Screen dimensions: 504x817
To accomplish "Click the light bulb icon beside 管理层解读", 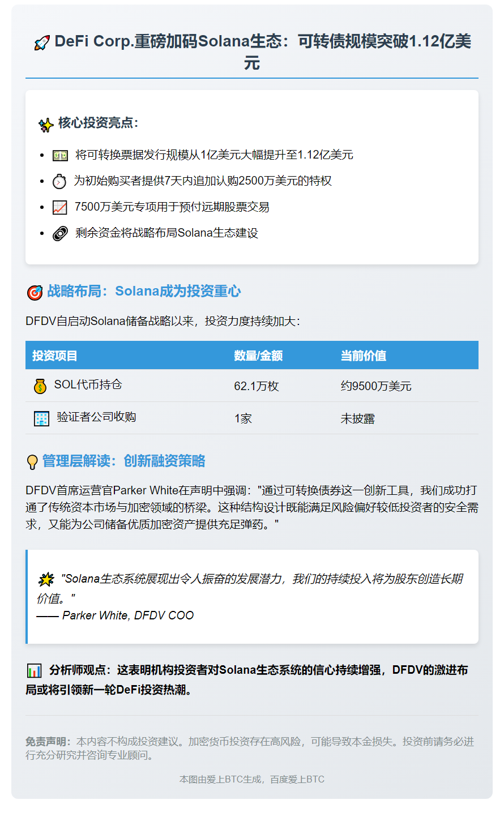I will point(32,462).
